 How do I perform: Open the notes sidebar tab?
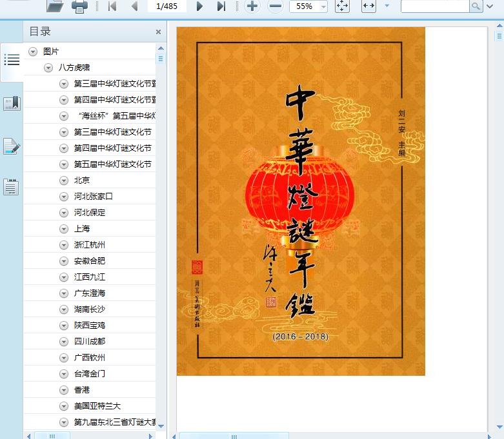coord(11,187)
